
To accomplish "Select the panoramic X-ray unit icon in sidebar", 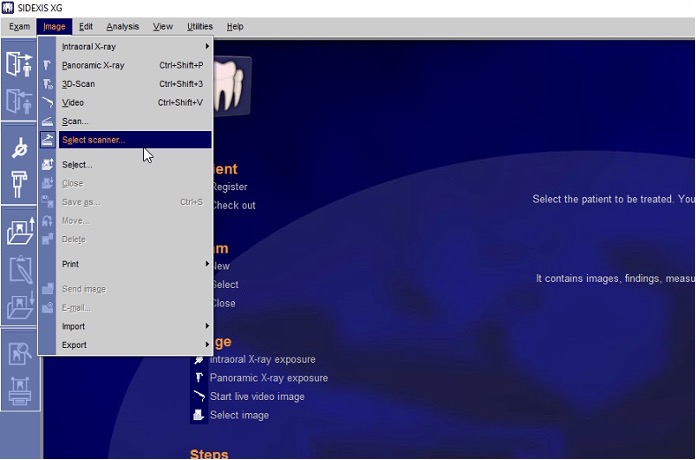I will click(19, 184).
